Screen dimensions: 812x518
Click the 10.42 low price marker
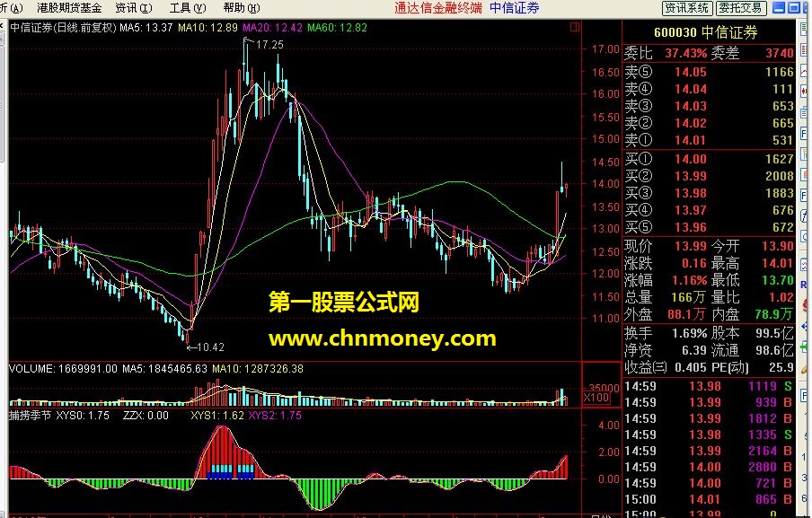(x=210, y=347)
